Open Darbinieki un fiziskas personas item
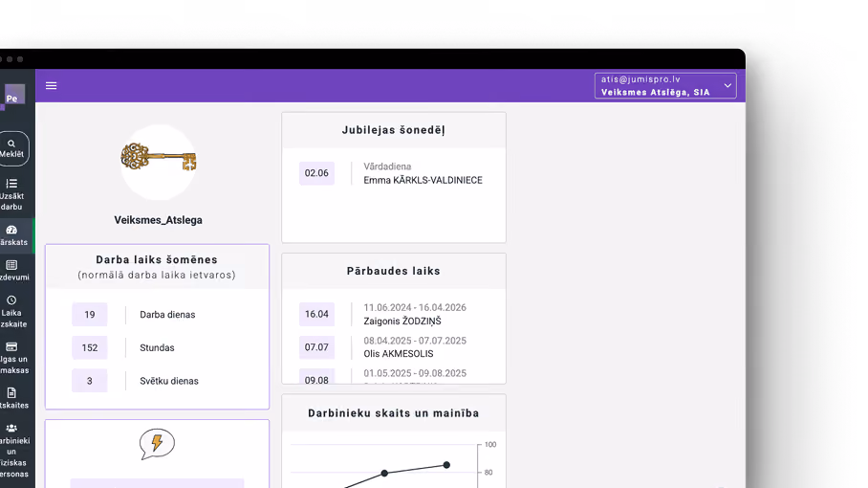 coord(13,451)
